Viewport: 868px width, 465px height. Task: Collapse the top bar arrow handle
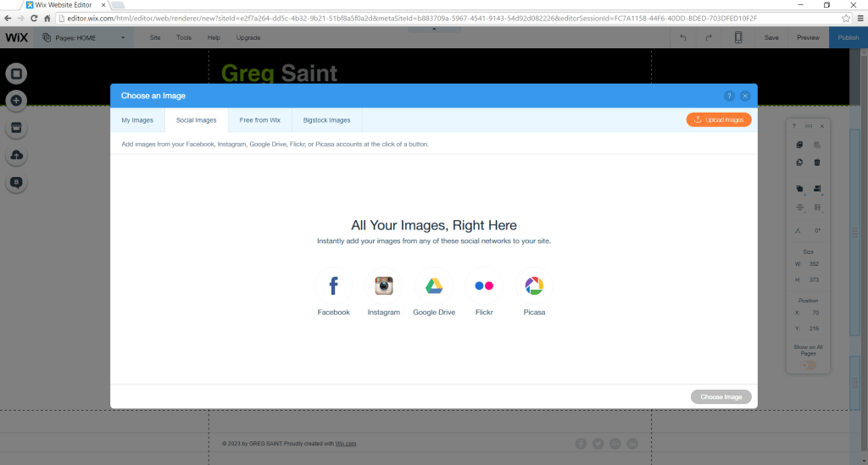434,30
